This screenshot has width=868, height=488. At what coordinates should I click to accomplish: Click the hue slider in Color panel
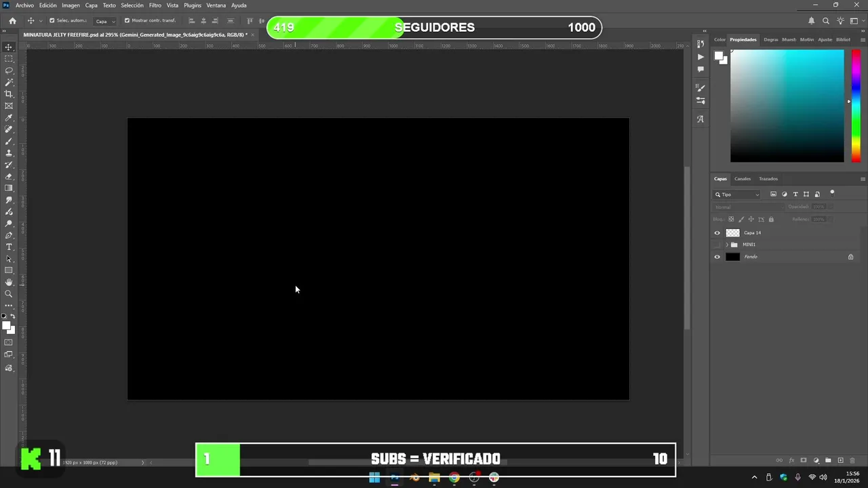click(856, 106)
